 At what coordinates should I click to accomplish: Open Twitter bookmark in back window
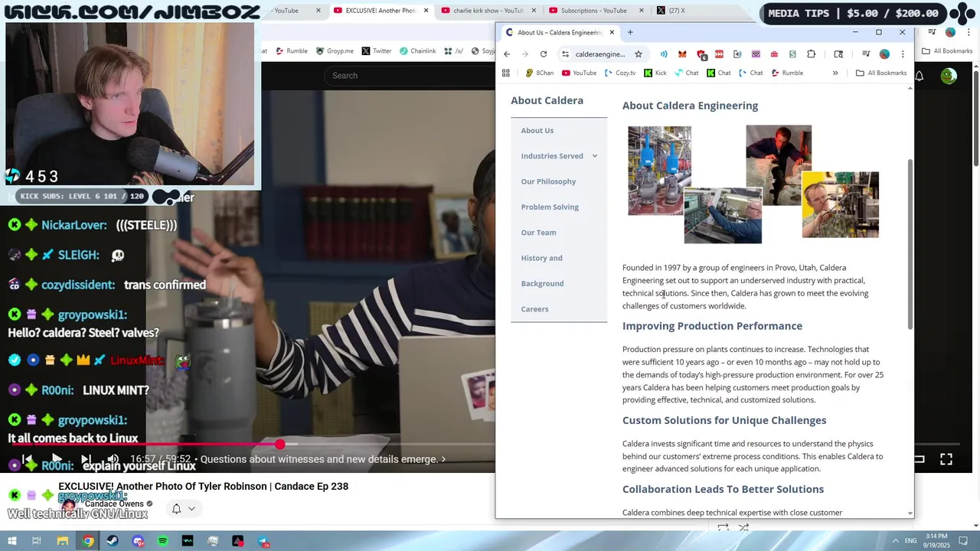376,51
